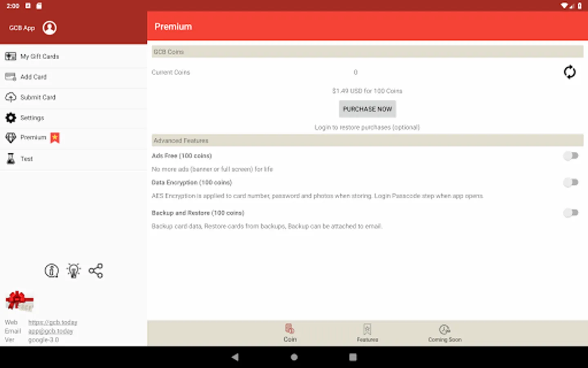Click the Add Card icon

click(11, 77)
